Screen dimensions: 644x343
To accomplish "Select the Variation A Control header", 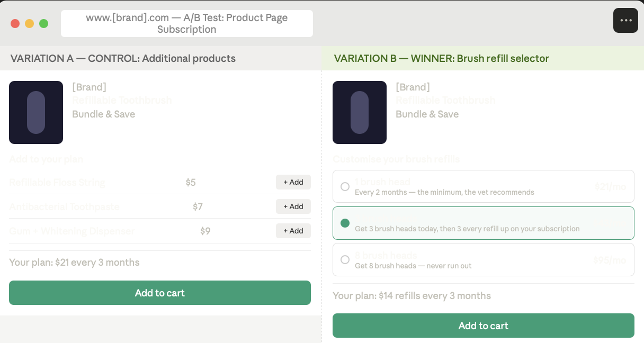I will [x=123, y=58].
